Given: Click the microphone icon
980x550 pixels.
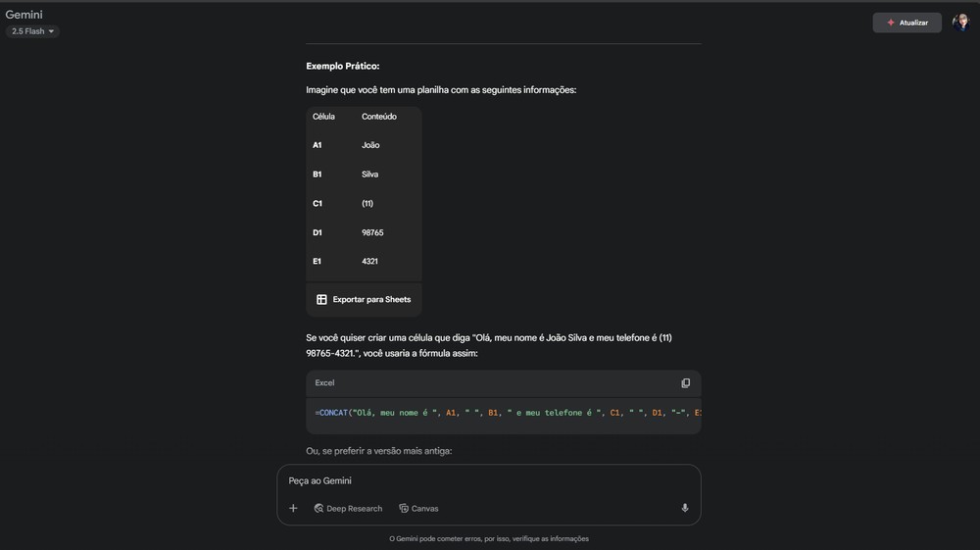Looking at the screenshot, I should 685,508.
